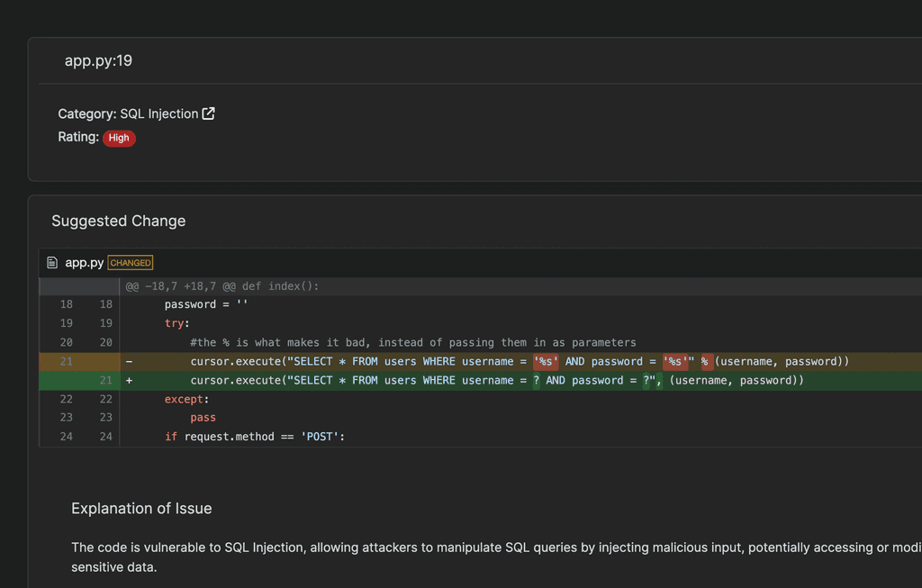
Task: Click the try: keyword on line 19
Action: [177, 323]
